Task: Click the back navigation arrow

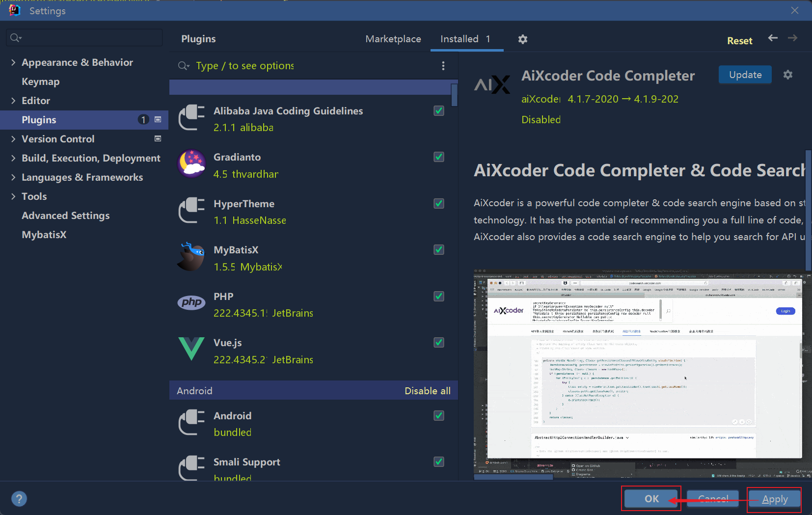Action: pyautogui.click(x=773, y=38)
